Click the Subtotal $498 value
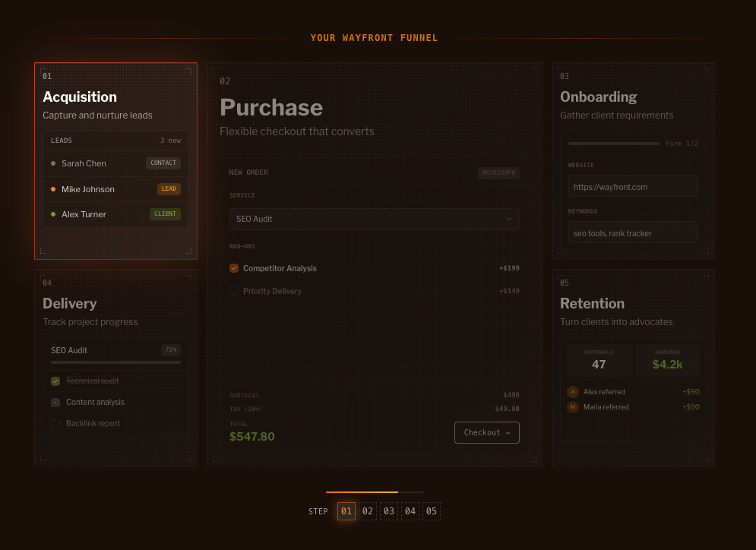Viewport: 756px width, 550px height. point(511,395)
